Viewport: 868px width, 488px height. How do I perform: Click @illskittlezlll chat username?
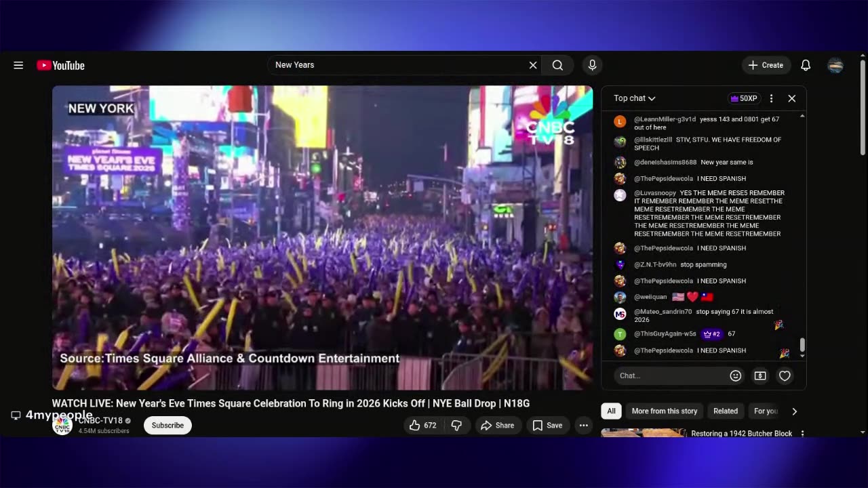click(653, 140)
